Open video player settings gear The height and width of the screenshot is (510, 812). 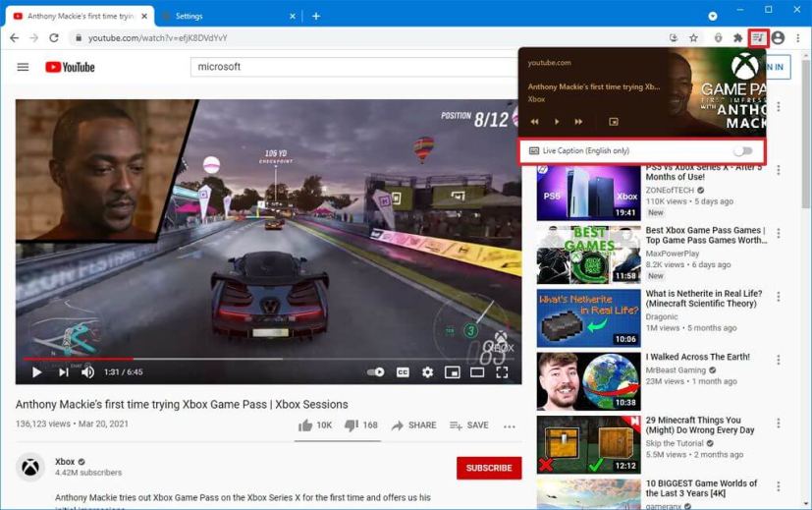(x=427, y=372)
